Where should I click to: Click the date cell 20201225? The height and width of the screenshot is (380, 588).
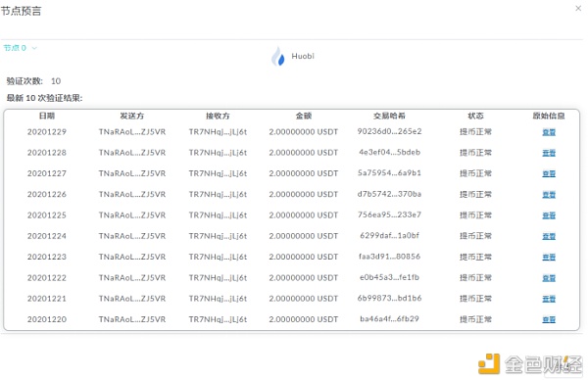click(47, 215)
